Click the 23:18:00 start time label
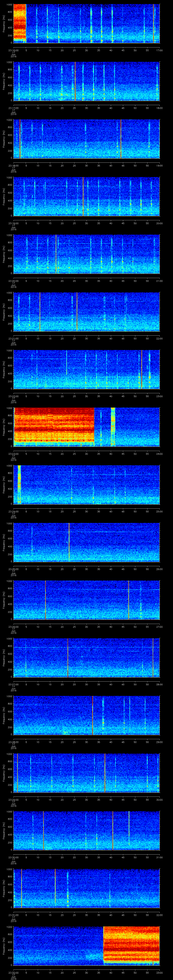Screen dimensions: 173x980 [x=13, y=166]
